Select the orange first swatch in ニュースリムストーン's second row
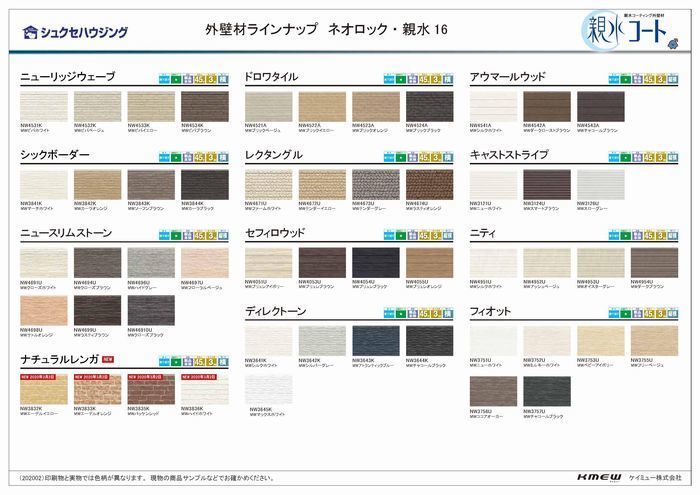700x495 pixels. click(44, 310)
